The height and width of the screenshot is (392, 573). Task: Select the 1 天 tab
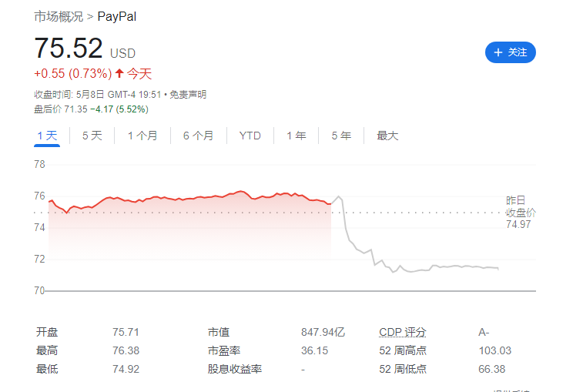[47, 136]
